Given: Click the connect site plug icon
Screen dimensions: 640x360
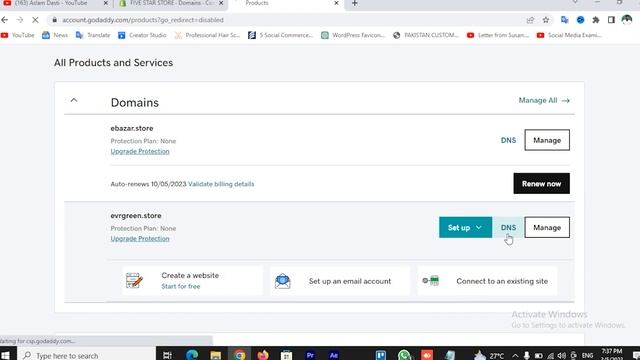Looking at the screenshot, I should click(431, 281).
